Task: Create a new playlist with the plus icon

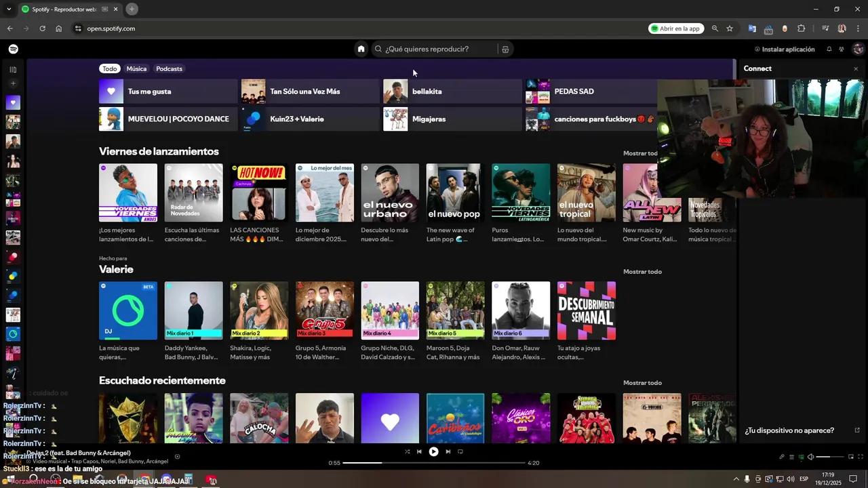Action: click(x=12, y=83)
